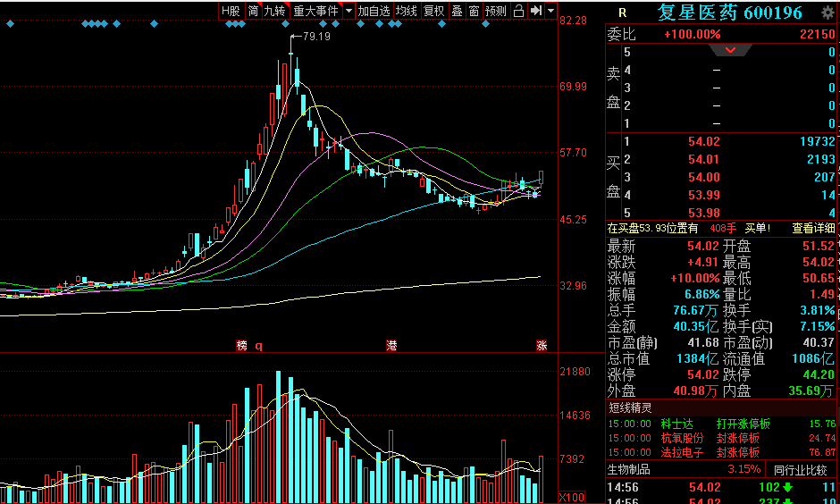
Task: Click the 买盘 buy side label
Action: point(613,177)
